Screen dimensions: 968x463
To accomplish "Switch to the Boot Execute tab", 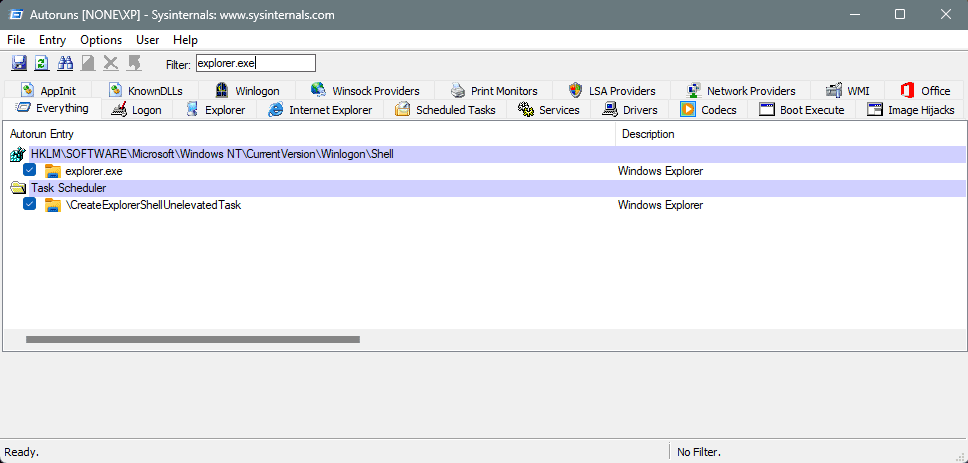I will pos(801,110).
